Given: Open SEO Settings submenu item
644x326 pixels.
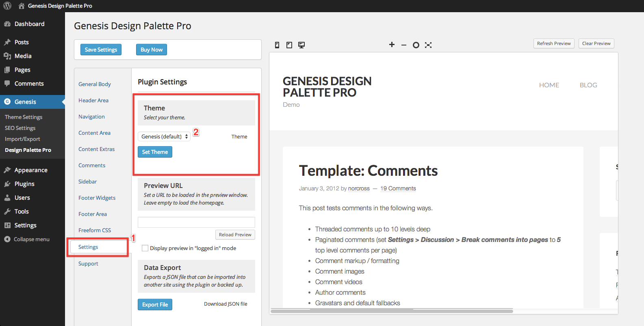Looking at the screenshot, I should [20, 128].
